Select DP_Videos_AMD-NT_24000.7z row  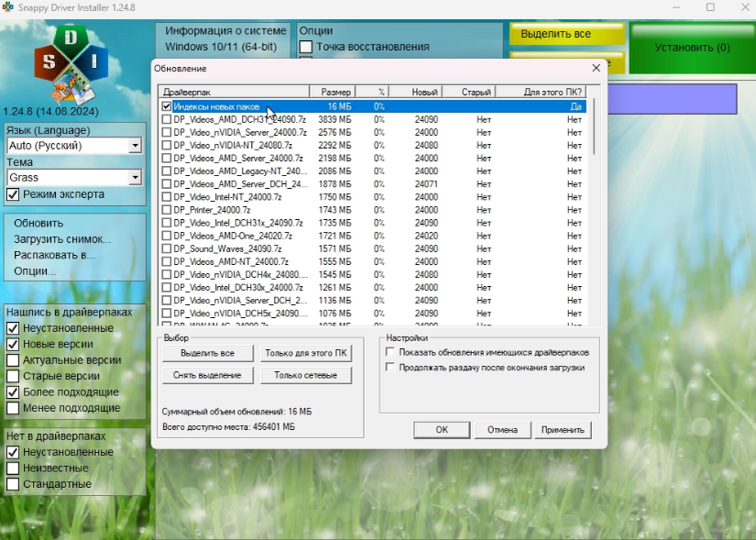372,261
